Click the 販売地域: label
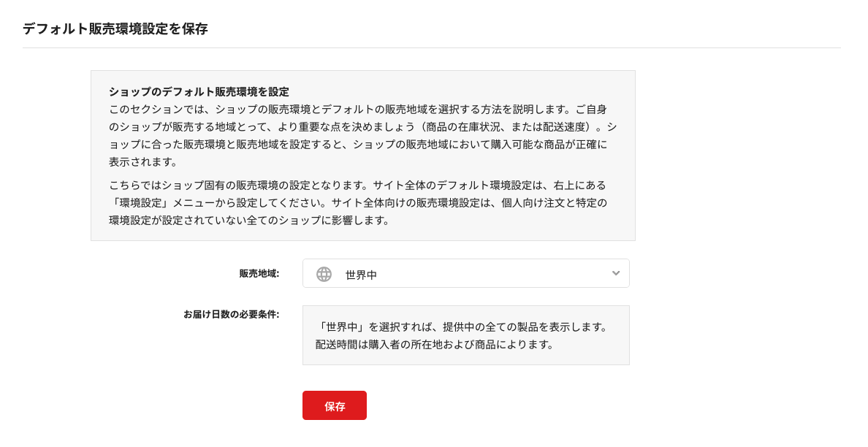This screenshot has height=447, width=868. (259, 273)
